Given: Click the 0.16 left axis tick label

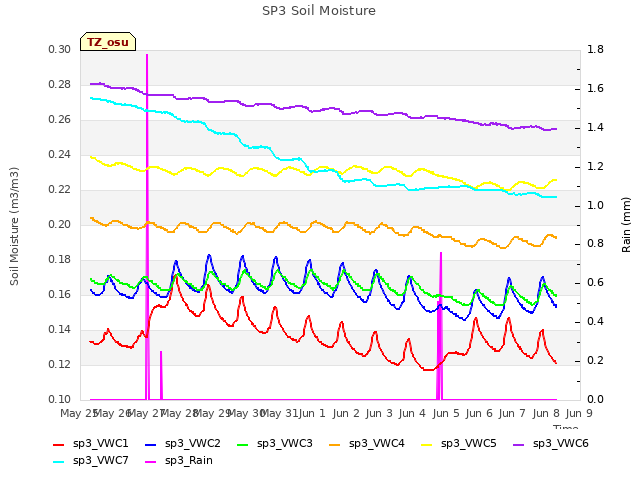Looking at the screenshot, I should (x=60, y=295).
